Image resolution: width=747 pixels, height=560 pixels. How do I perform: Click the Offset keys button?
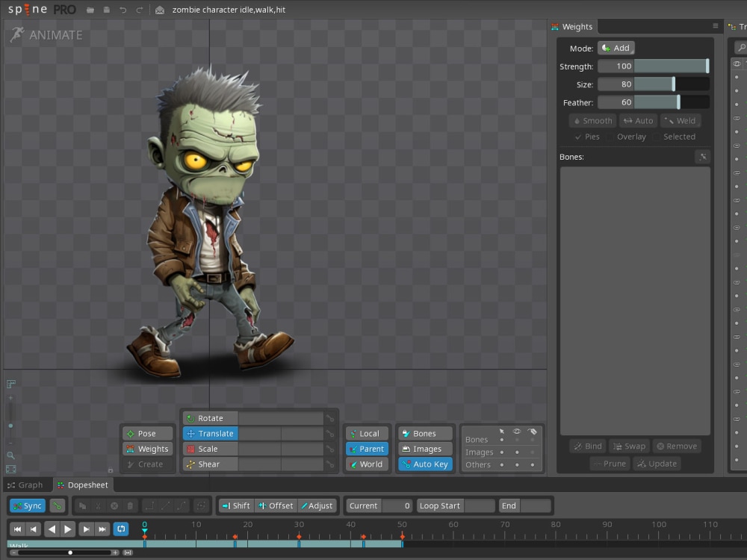click(x=276, y=505)
